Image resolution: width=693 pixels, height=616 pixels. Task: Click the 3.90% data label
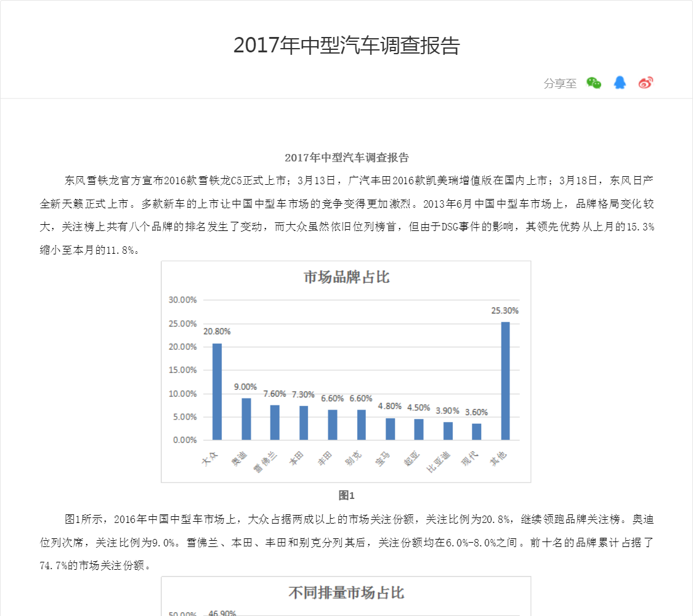447,411
